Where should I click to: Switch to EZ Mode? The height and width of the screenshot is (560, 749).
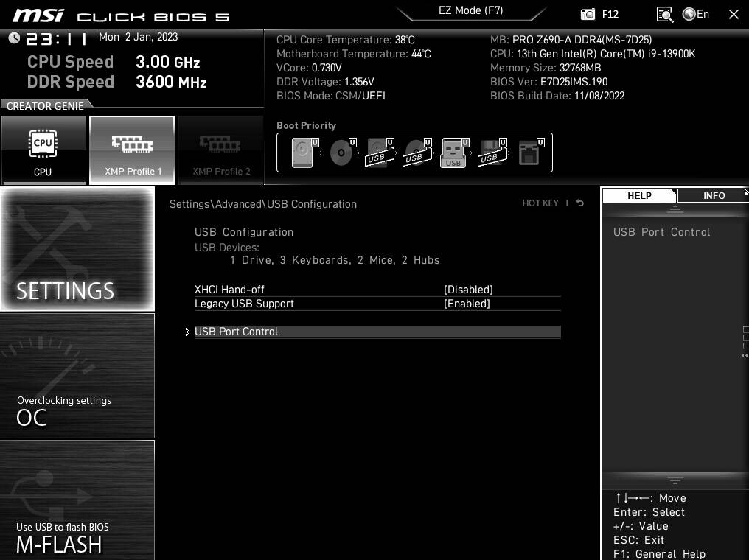[x=471, y=10]
